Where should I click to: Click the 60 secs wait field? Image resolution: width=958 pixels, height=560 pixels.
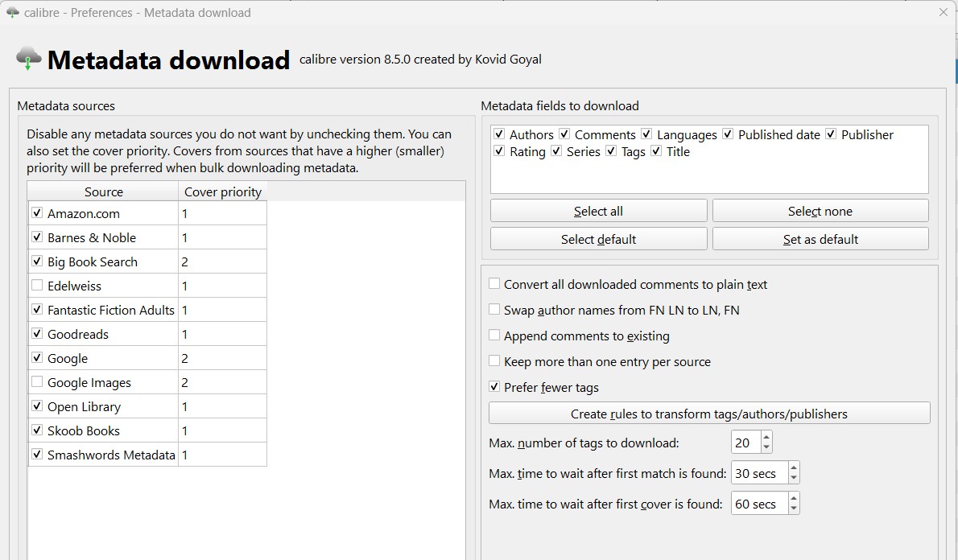[x=760, y=503]
